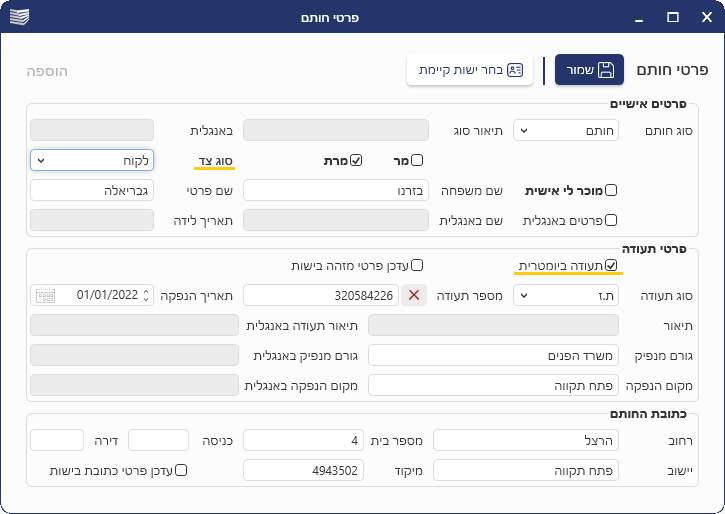Clear the ID number with the red X
This screenshot has width=725, height=514.
[414, 295]
